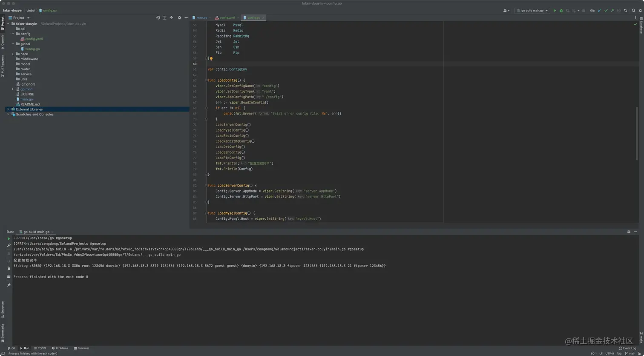Screen dimensions: 644x356
Task: Open editor tabs more-options dots
Action: 635,17
